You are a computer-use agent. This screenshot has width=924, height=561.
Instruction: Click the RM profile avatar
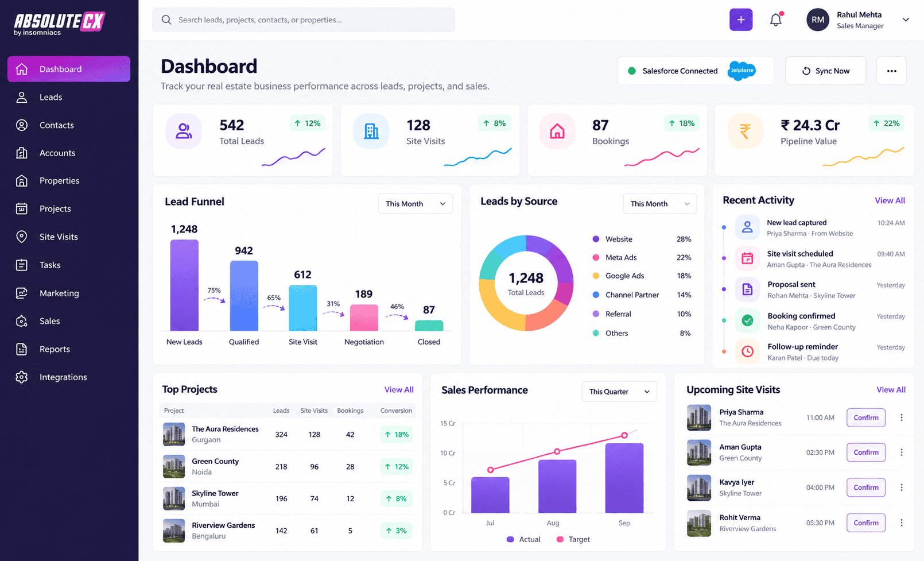point(818,20)
